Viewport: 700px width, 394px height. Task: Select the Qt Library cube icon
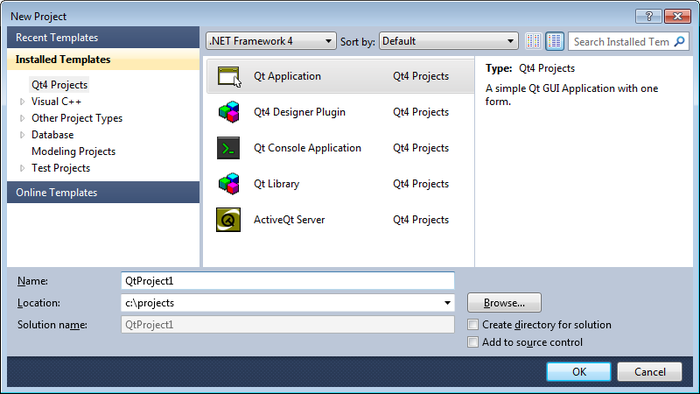click(x=229, y=183)
